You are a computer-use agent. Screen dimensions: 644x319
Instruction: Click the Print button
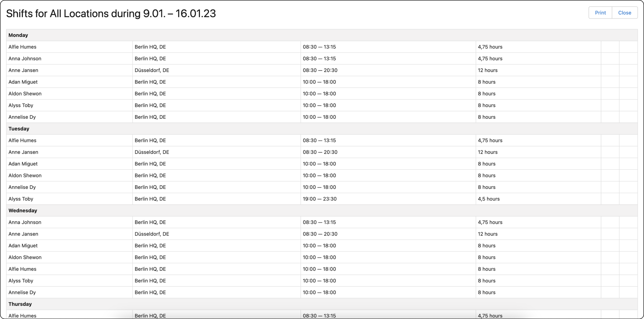(600, 12)
